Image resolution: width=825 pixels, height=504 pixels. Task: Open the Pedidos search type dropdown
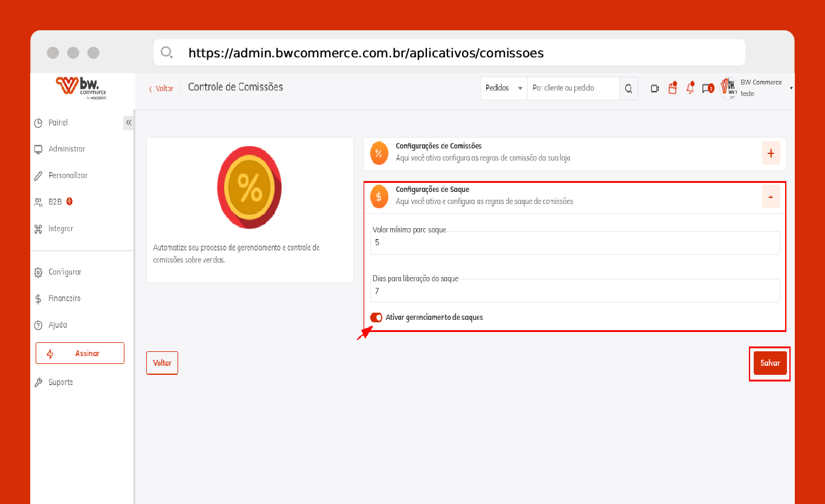click(504, 88)
